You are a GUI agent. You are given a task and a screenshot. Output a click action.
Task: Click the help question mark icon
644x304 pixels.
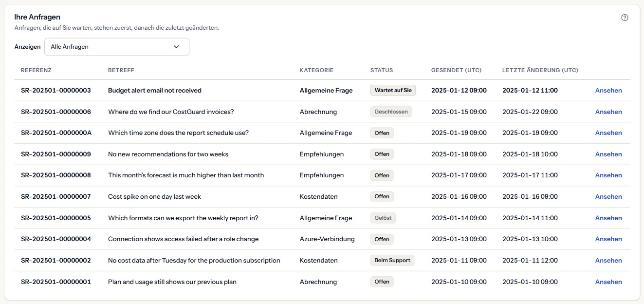pos(625,18)
